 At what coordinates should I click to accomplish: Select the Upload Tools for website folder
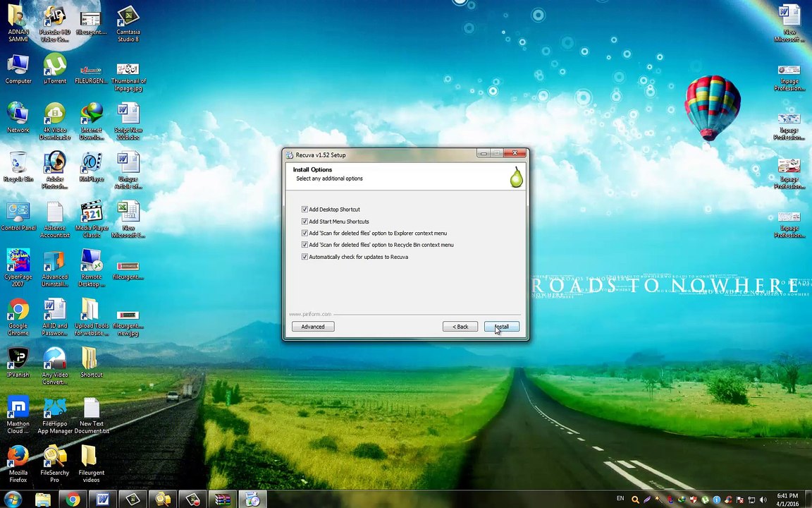coord(91,316)
